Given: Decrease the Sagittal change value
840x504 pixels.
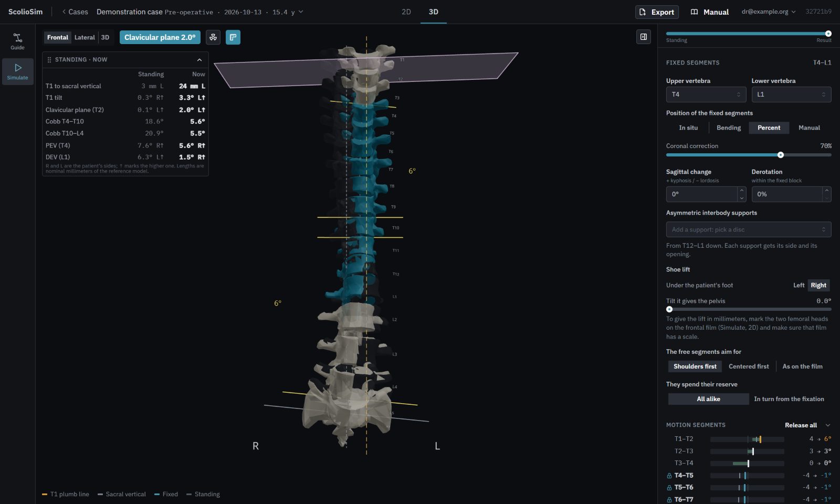Looking at the screenshot, I should pos(742,198).
